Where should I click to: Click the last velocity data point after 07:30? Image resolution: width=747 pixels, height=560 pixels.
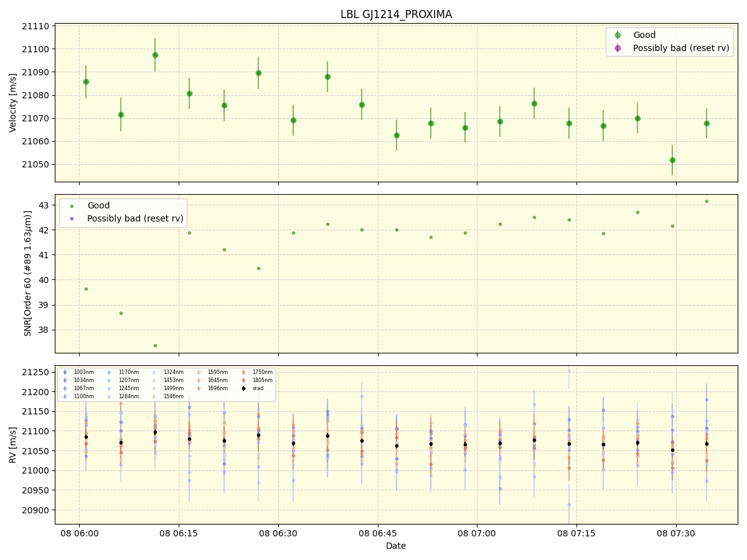coord(707,123)
